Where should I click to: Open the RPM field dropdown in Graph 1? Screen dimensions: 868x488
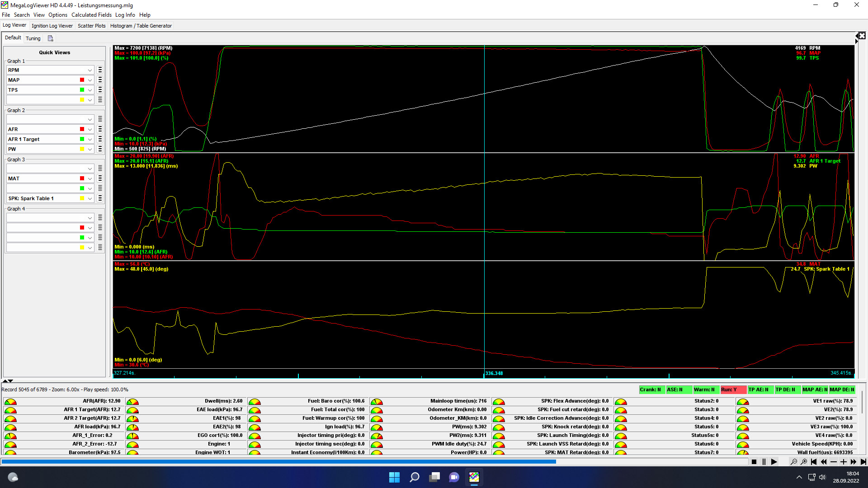(x=90, y=70)
